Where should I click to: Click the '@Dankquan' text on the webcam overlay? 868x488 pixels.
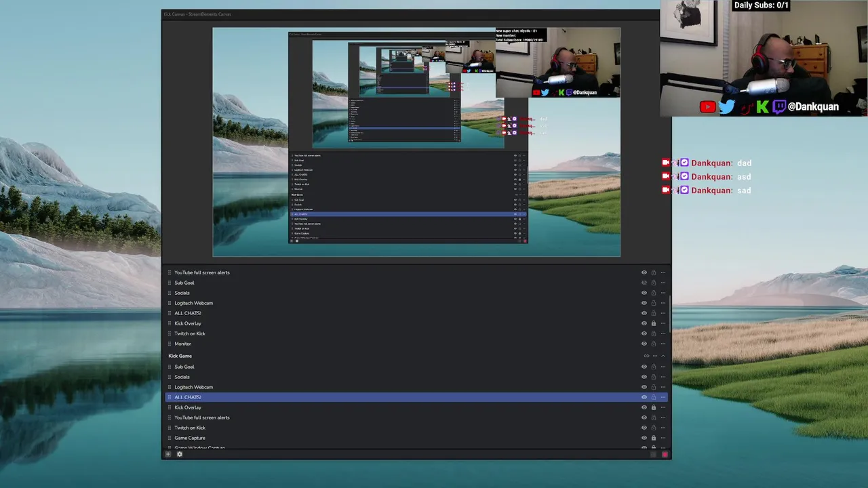[813, 106]
